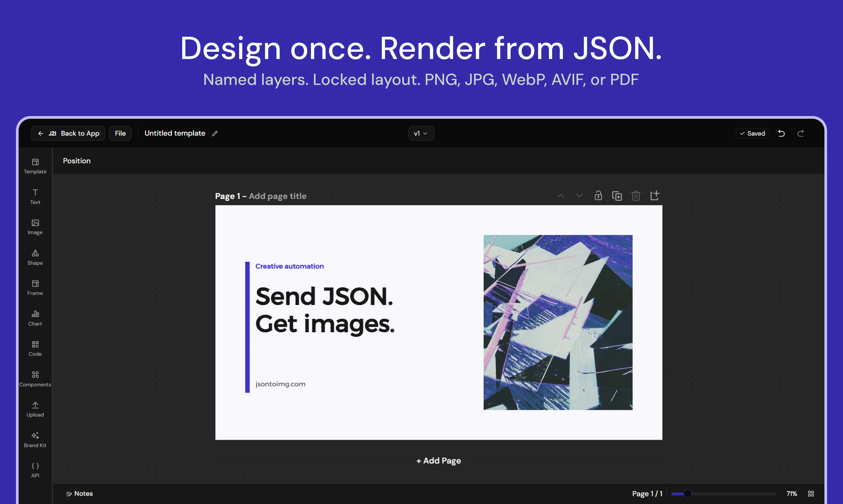Screen dimensions: 843x504
Task: Open the v1 version dropdown
Action: (x=421, y=133)
